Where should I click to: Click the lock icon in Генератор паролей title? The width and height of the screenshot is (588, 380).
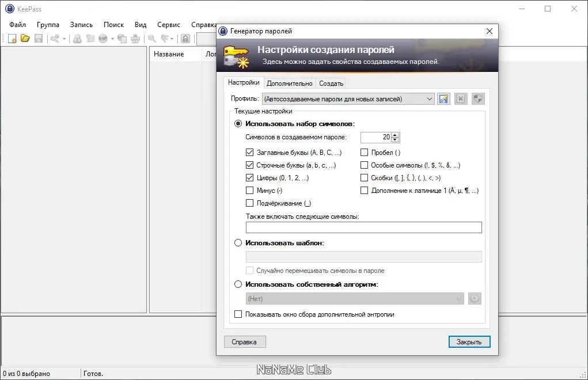[x=223, y=31]
